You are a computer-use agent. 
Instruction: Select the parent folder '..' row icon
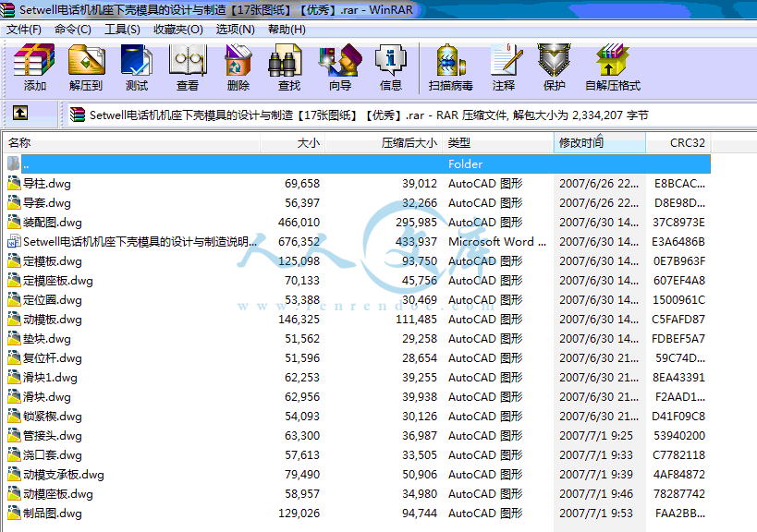tap(14, 163)
